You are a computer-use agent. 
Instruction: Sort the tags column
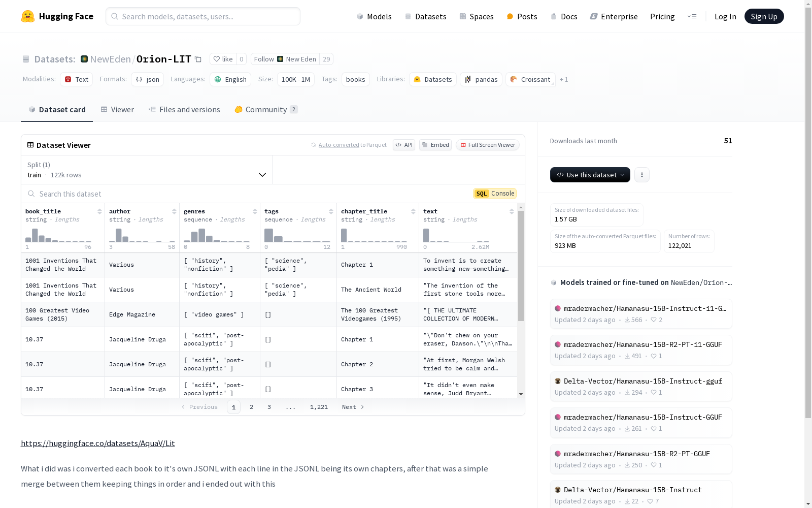tap(331, 211)
